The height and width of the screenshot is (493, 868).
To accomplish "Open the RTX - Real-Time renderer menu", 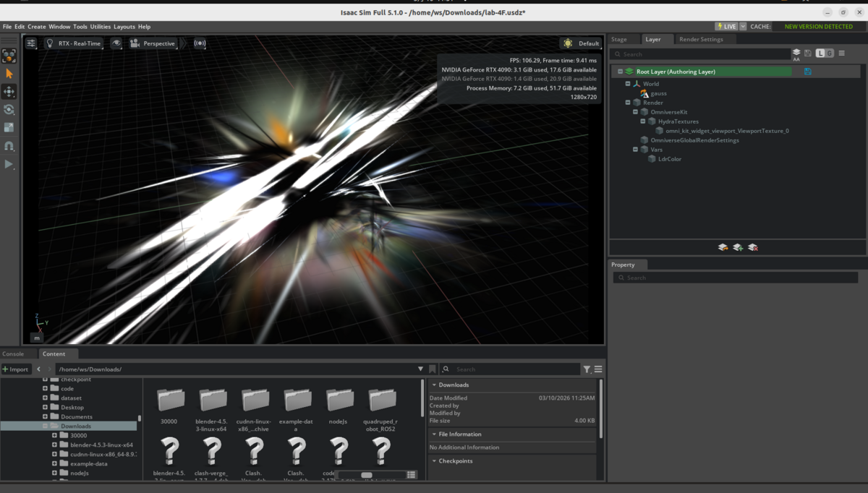I will (73, 43).
